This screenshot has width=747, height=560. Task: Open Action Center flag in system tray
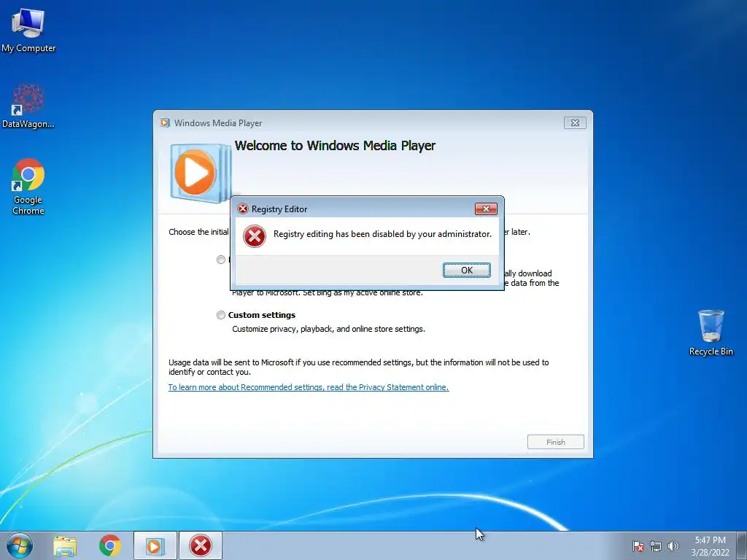pyautogui.click(x=638, y=546)
